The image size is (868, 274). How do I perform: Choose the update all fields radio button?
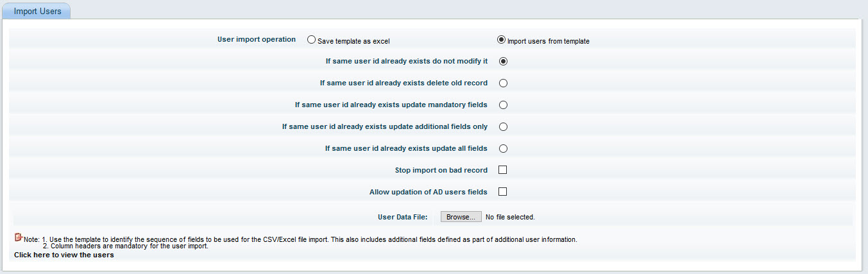503,149
